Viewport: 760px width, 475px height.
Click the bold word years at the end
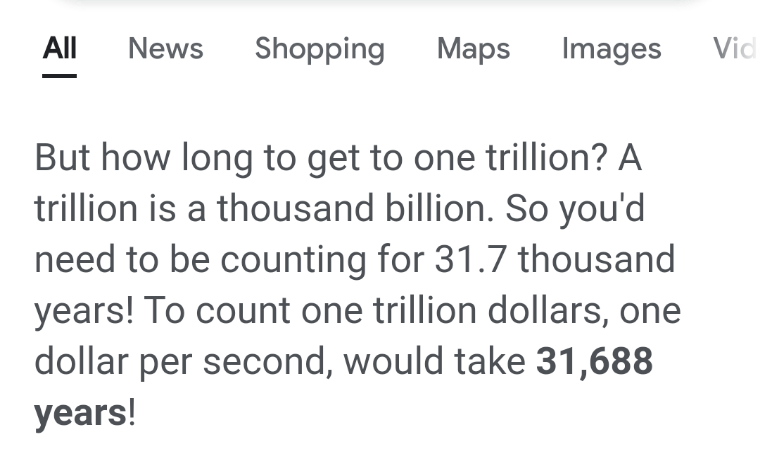click(80, 414)
